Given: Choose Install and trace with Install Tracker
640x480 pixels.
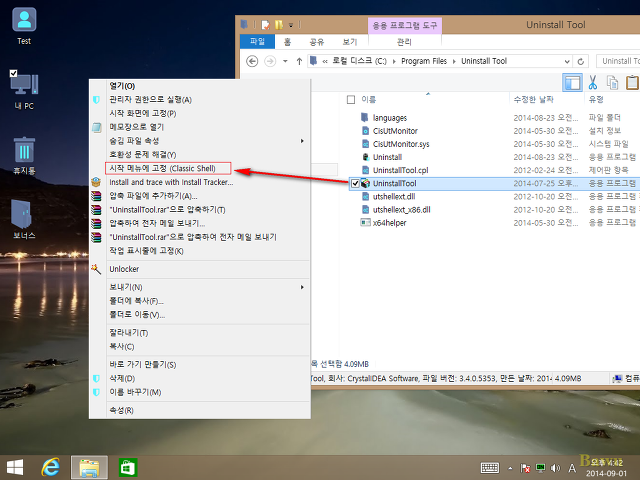Looking at the screenshot, I should 200,182.
